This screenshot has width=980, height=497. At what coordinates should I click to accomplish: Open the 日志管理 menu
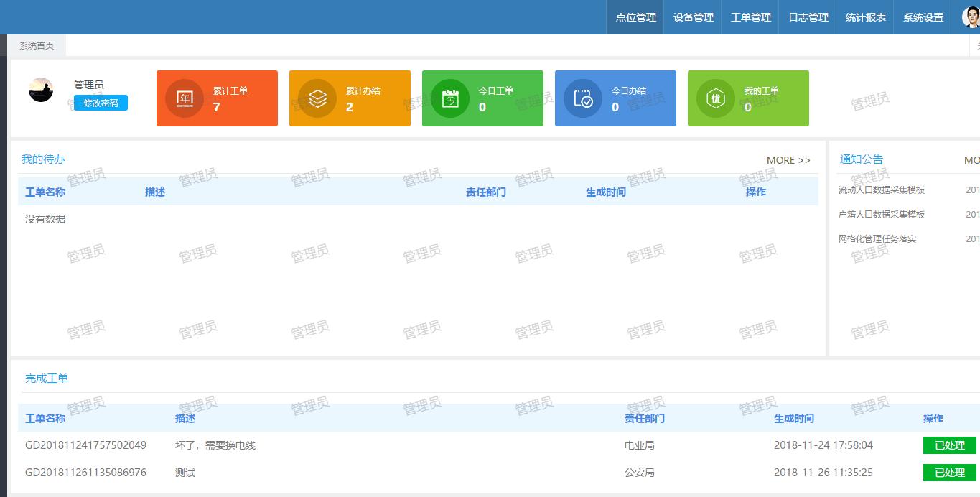(x=807, y=17)
